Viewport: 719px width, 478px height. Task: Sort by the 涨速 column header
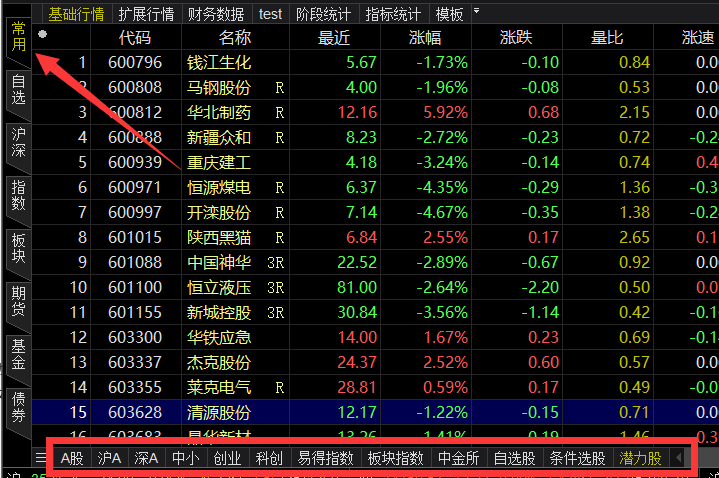[x=697, y=37]
